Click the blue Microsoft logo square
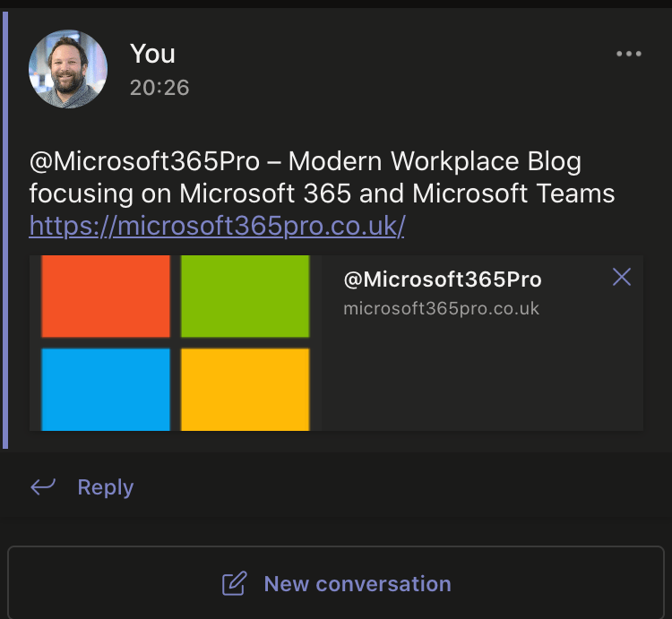 tap(106, 390)
